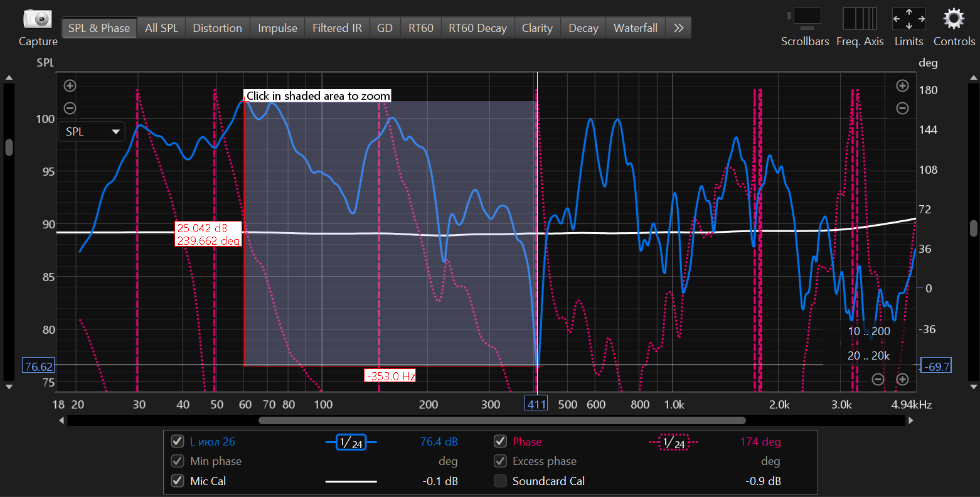The width and height of the screenshot is (980, 497).
Task: Click the Freq. Axis icon
Action: point(860,19)
